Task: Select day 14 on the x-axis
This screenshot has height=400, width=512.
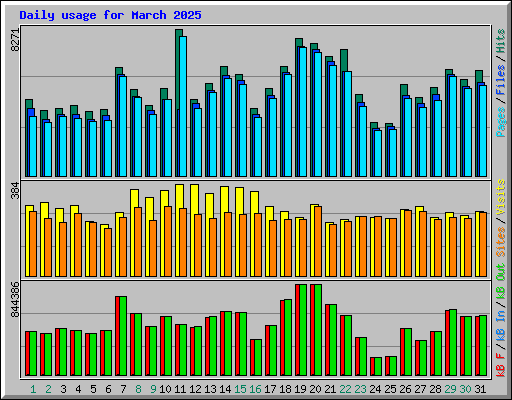Action: tap(225, 389)
